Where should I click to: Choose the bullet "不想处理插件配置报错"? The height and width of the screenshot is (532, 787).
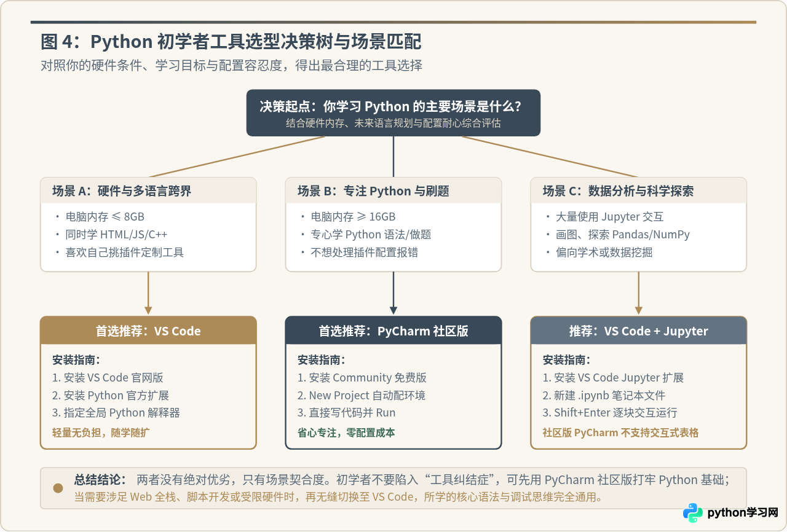tap(365, 252)
